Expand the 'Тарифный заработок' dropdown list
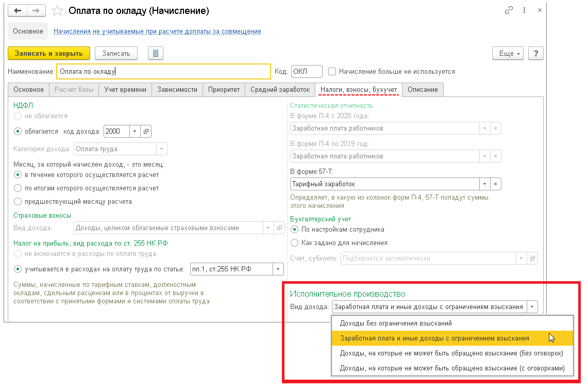 coord(484,184)
